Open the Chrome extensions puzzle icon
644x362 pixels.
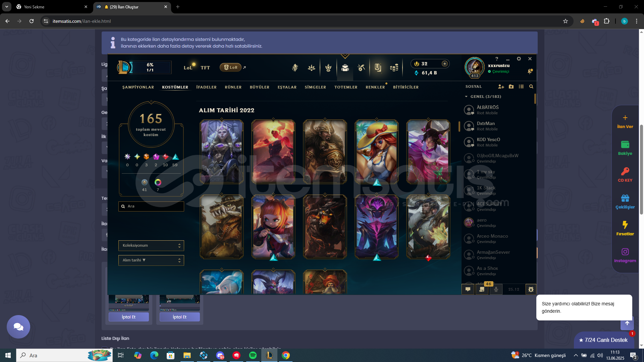click(607, 21)
